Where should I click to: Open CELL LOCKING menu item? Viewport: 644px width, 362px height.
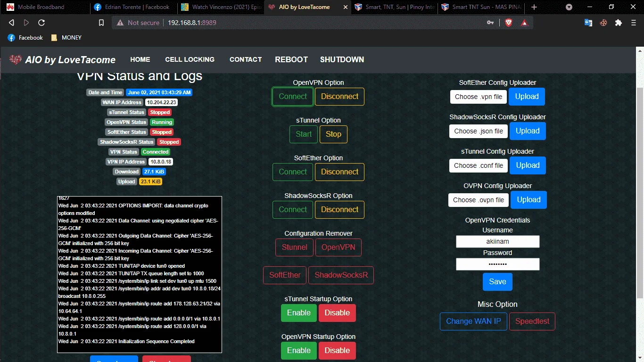(190, 59)
